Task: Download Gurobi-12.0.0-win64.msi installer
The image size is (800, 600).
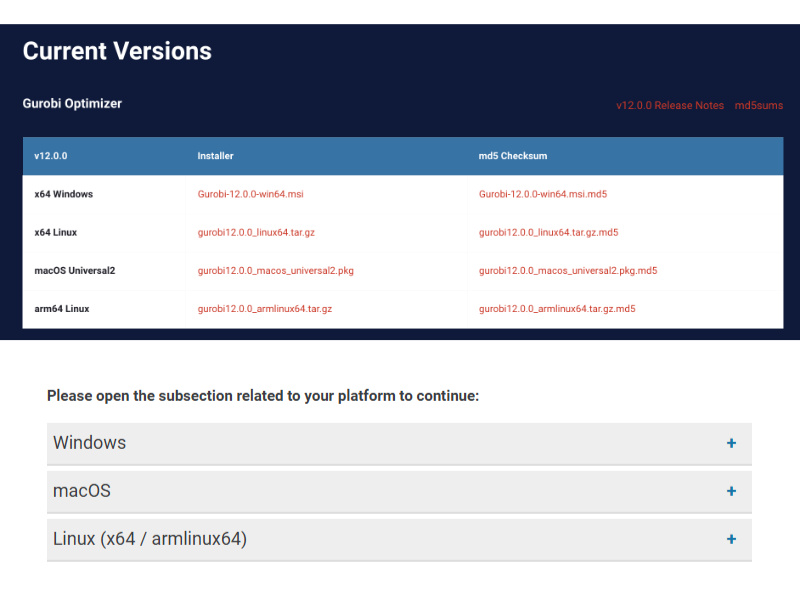Action: click(x=251, y=194)
